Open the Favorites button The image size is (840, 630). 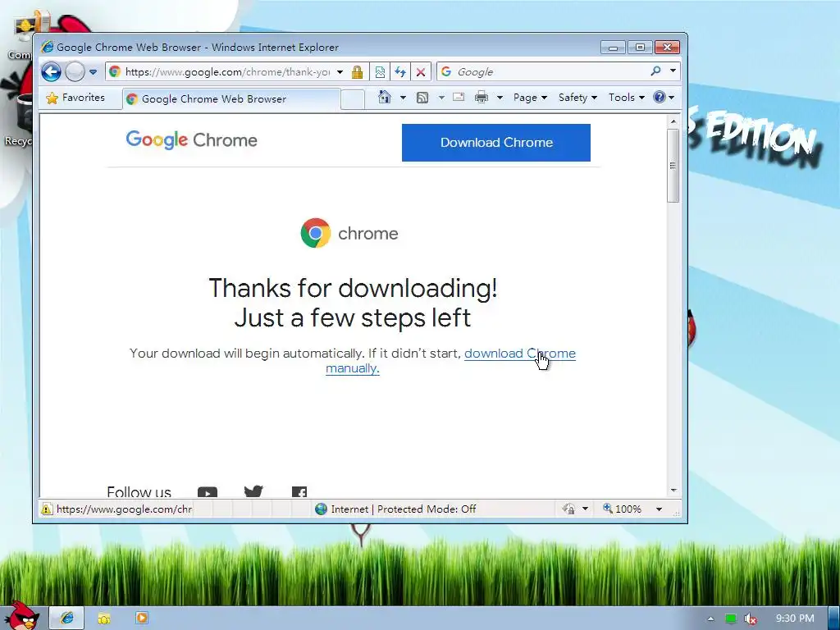tap(75, 98)
